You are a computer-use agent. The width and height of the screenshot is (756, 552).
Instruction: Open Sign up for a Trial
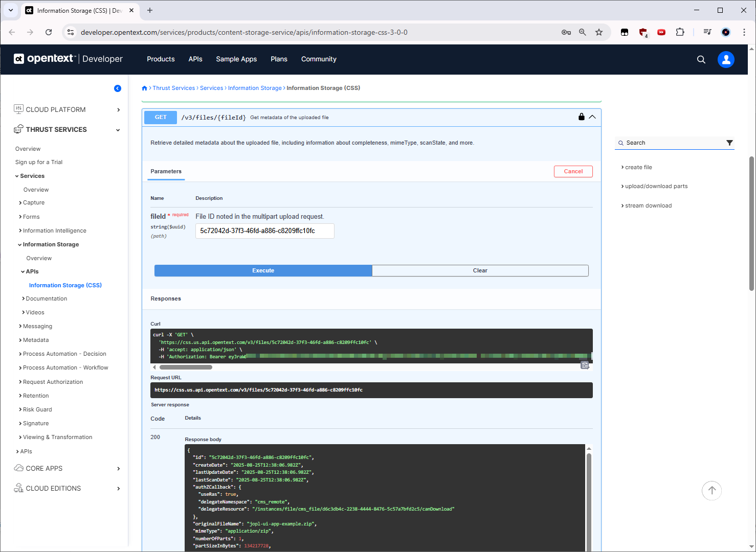pyautogui.click(x=39, y=162)
